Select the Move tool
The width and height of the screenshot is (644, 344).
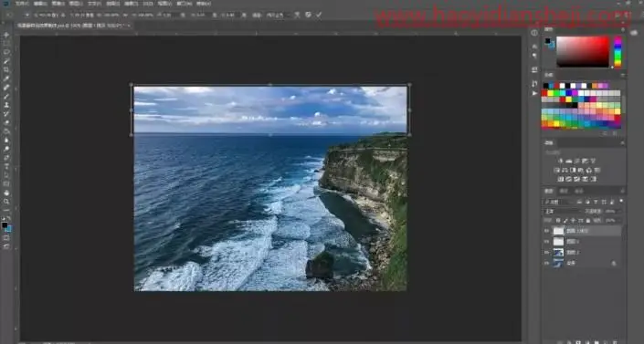(x=6, y=35)
